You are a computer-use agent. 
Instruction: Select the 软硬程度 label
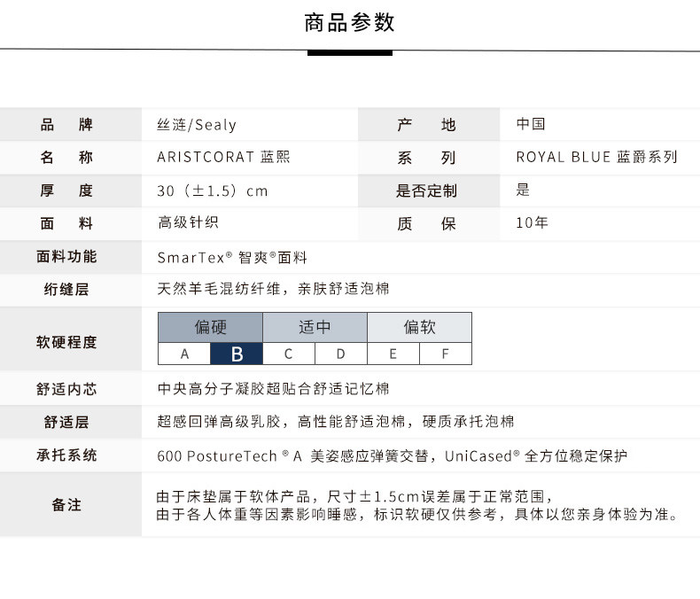coord(66,342)
